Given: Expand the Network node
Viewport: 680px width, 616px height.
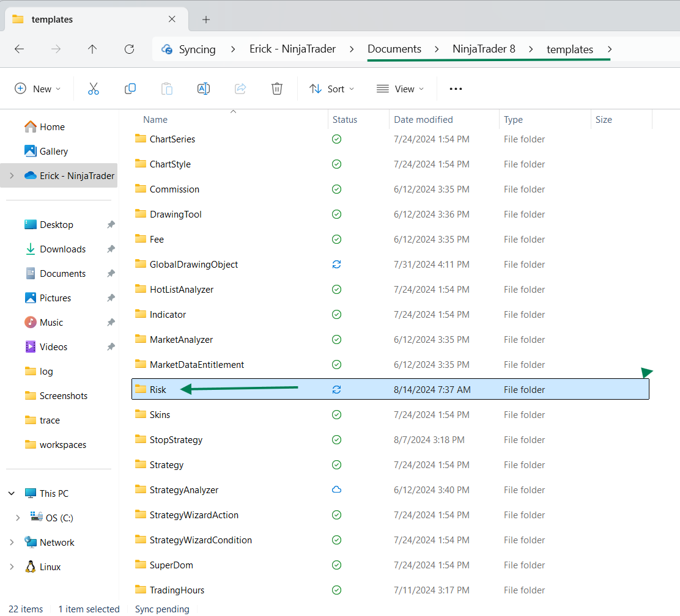Looking at the screenshot, I should (x=12, y=542).
